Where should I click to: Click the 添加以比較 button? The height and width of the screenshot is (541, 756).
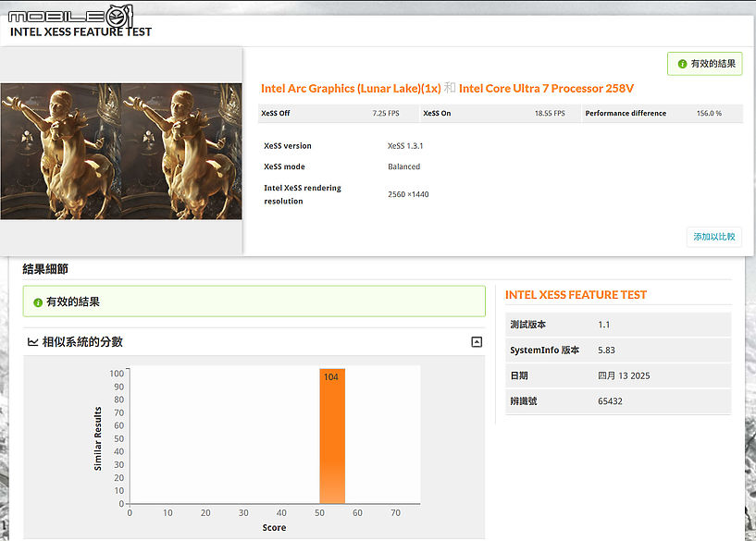[714, 237]
